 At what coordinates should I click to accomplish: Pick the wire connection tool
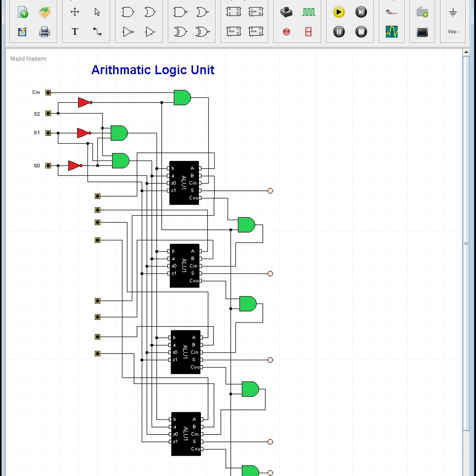(x=97, y=32)
